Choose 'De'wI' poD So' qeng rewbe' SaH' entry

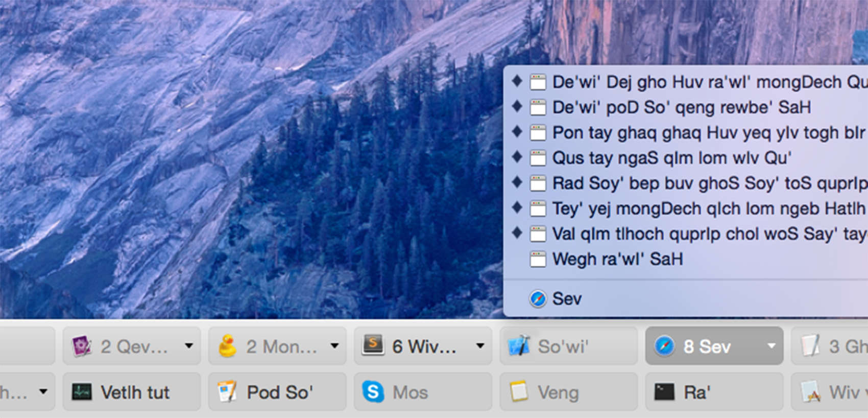[681, 107]
